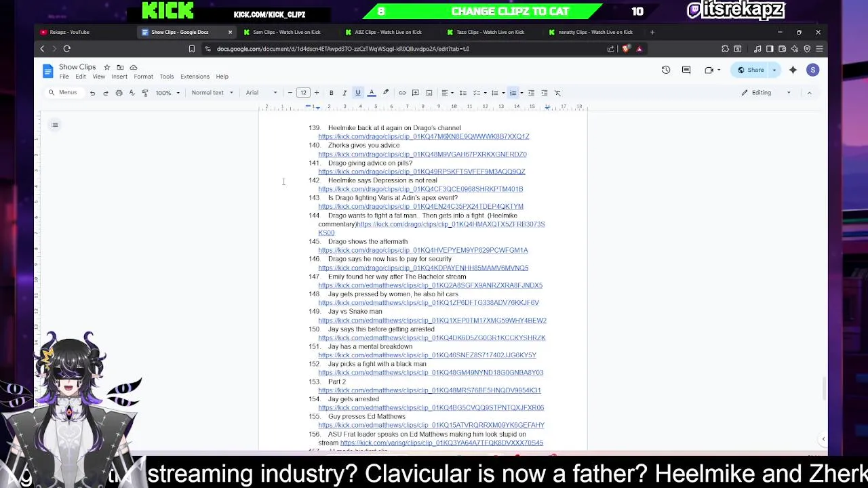The image size is (868, 488).
Task: Open the Format menu
Action: (143, 77)
